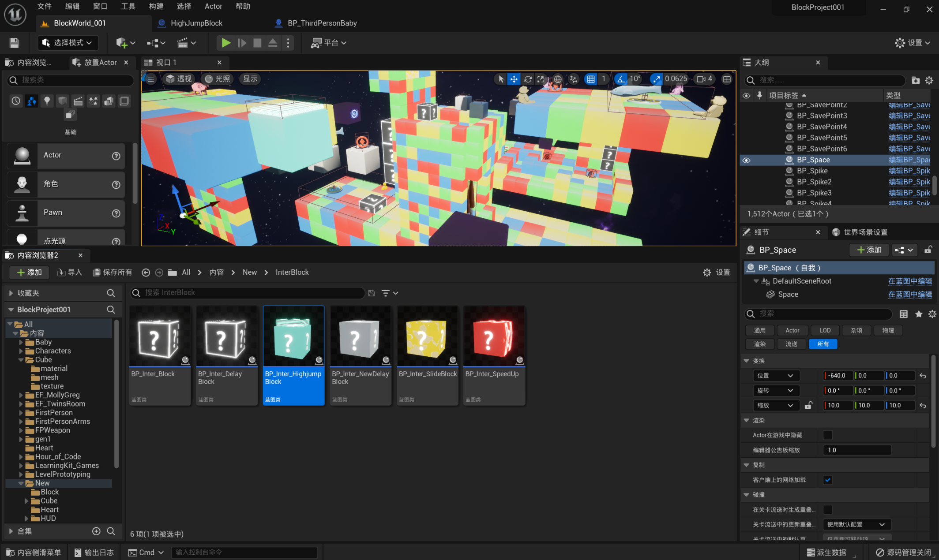
Task: Switch to the HighJumpBlock tab
Action: 196,23
